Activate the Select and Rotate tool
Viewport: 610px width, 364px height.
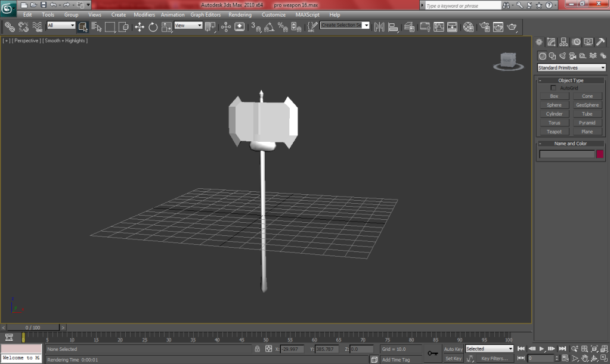(153, 27)
